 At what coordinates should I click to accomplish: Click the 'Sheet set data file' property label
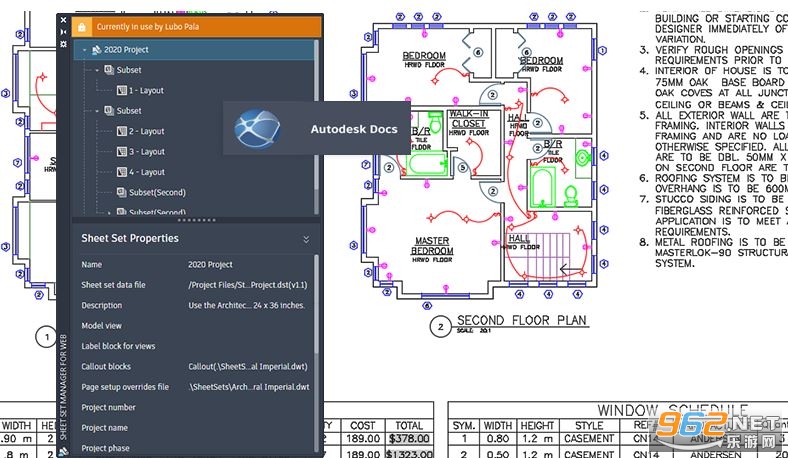pyautogui.click(x=113, y=285)
